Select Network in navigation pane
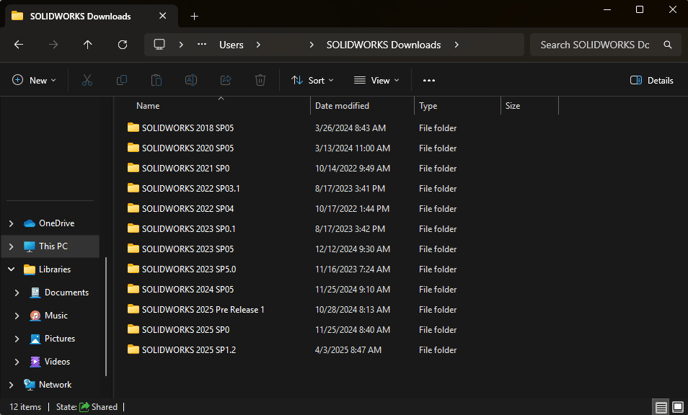This screenshot has height=415, width=688. pos(55,385)
